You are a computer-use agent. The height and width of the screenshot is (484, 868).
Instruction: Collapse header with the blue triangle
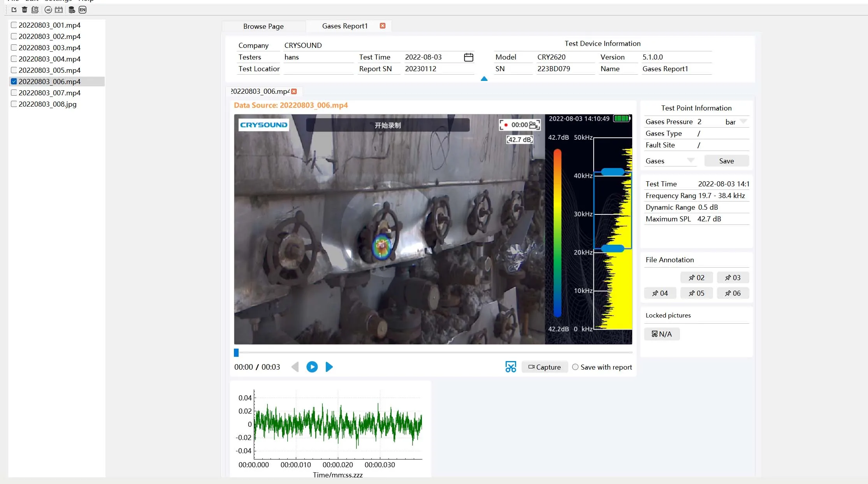484,79
